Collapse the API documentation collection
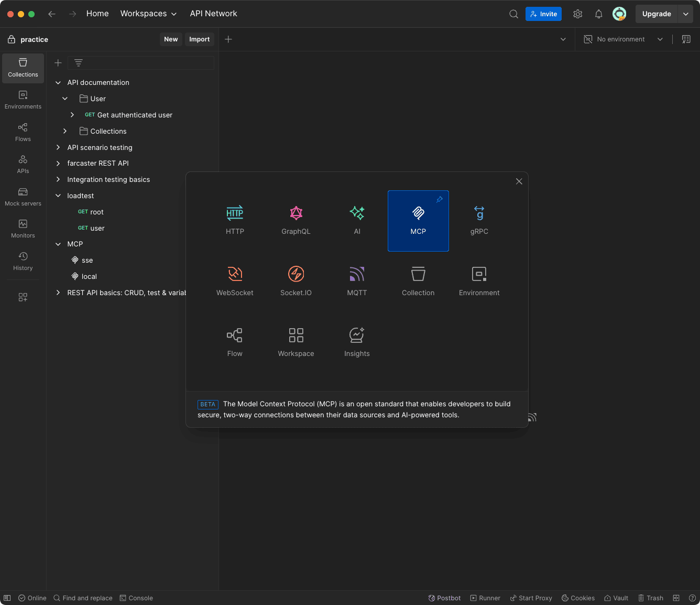 coord(58,83)
